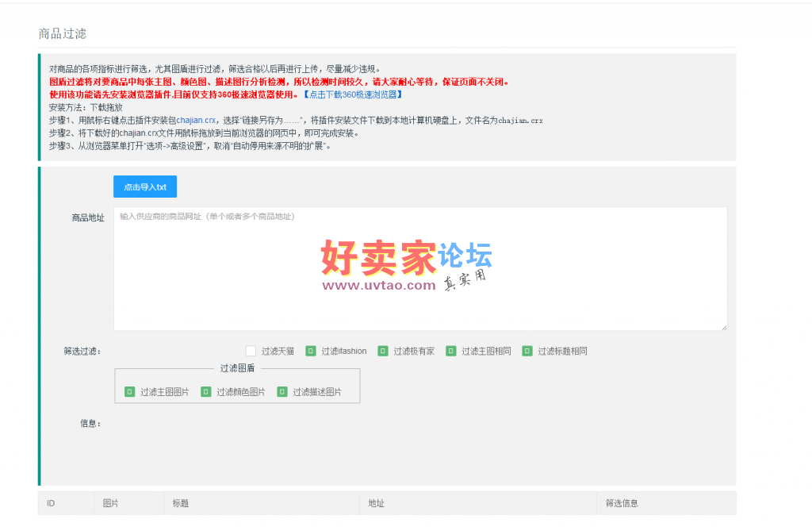Disable the 过滤描述图片 checkbox
This screenshot has width=812, height=527.
click(x=282, y=392)
